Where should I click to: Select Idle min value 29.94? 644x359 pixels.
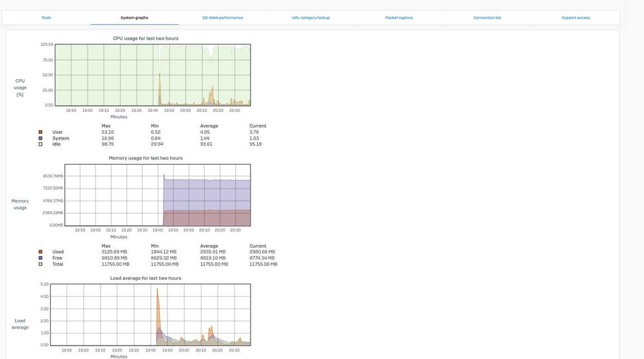click(x=157, y=144)
